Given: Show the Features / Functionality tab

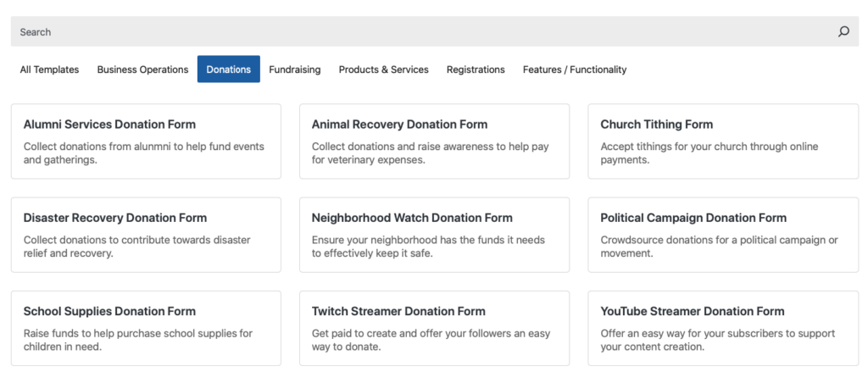Looking at the screenshot, I should tap(575, 69).
